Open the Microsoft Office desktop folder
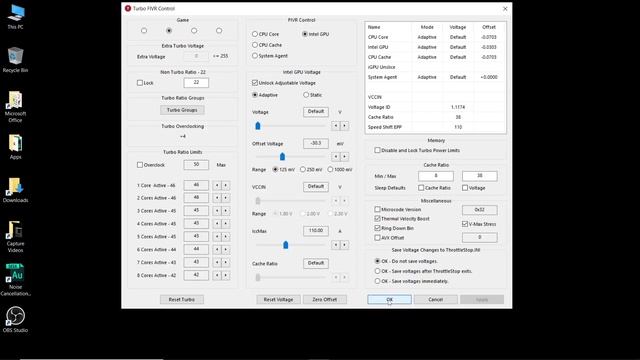 point(16,107)
